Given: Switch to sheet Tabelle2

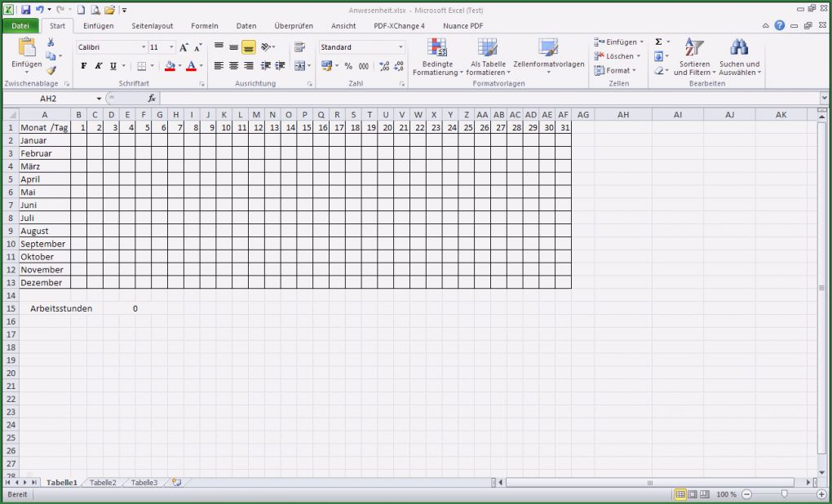Looking at the screenshot, I should click(x=102, y=482).
